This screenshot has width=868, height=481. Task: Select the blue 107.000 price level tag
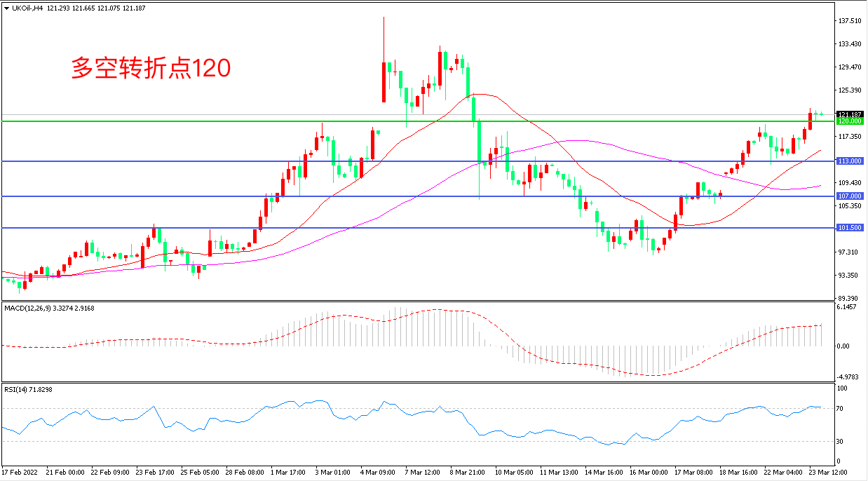coord(849,196)
